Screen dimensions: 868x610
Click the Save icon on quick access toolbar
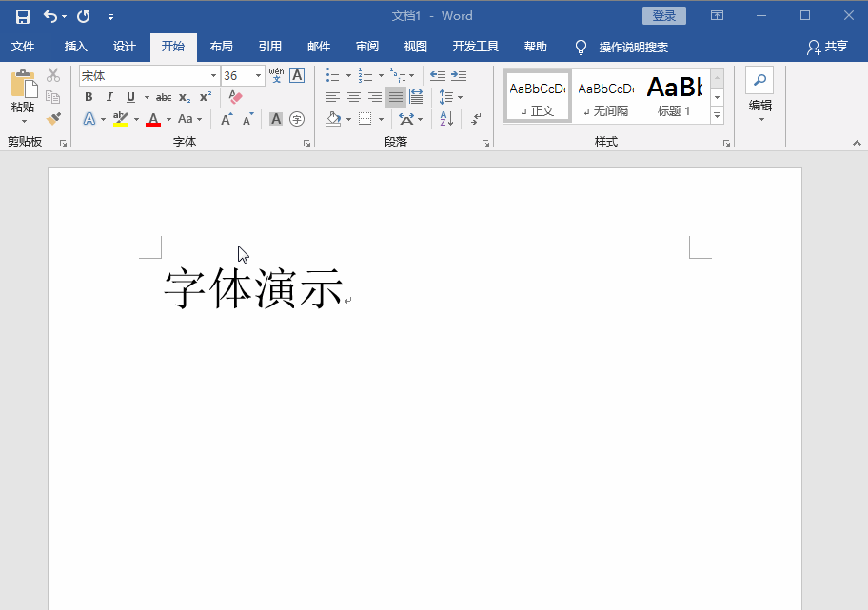[x=22, y=15]
